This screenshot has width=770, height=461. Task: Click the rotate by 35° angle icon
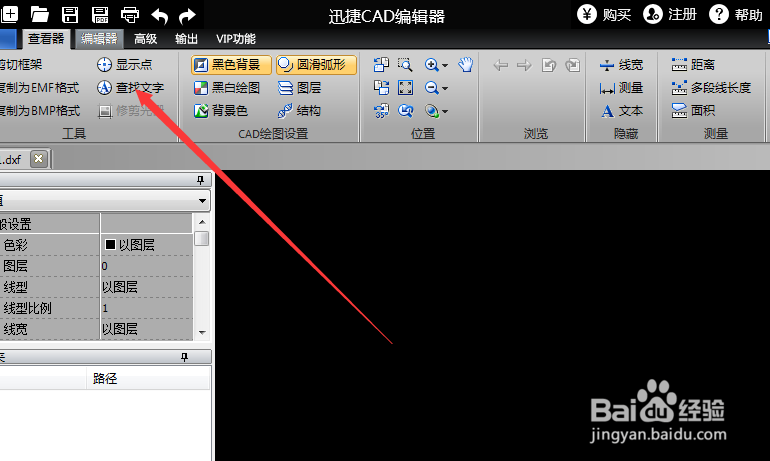[x=381, y=111]
